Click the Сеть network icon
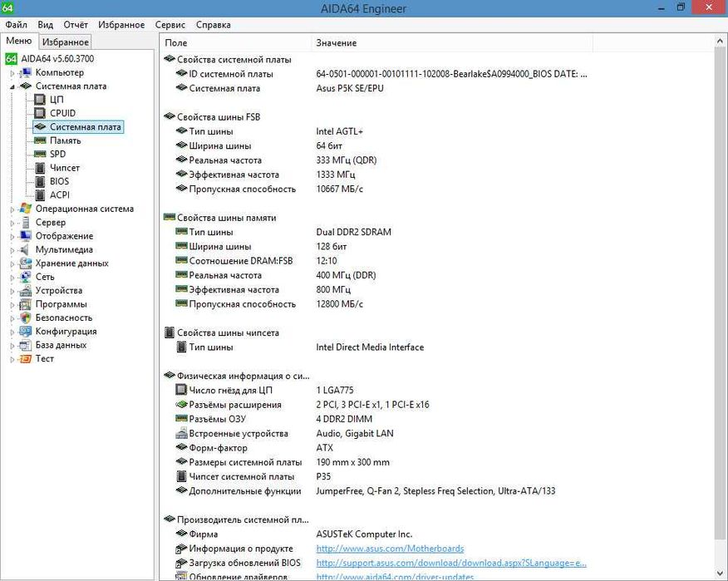Image resolution: width=728 pixels, height=581 pixels. [26, 277]
